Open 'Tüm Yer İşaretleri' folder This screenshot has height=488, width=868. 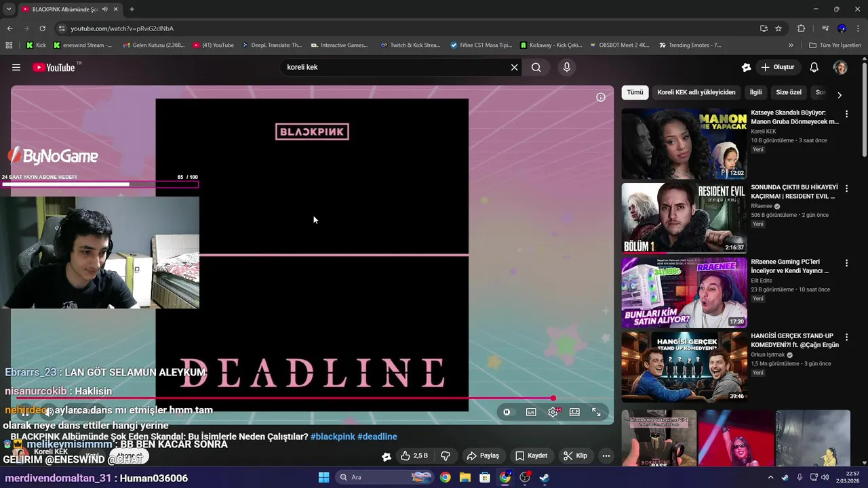pos(835,45)
